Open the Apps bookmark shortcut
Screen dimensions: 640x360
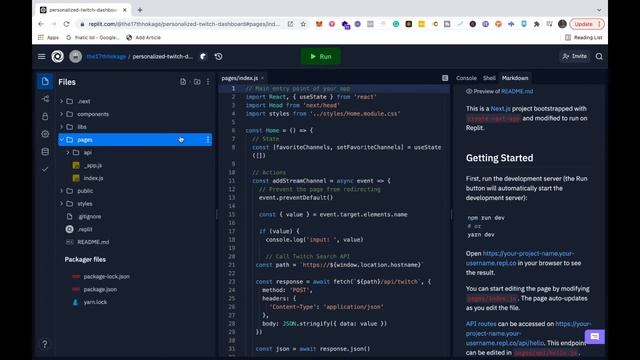pyautogui.click(x=48, y=38)
